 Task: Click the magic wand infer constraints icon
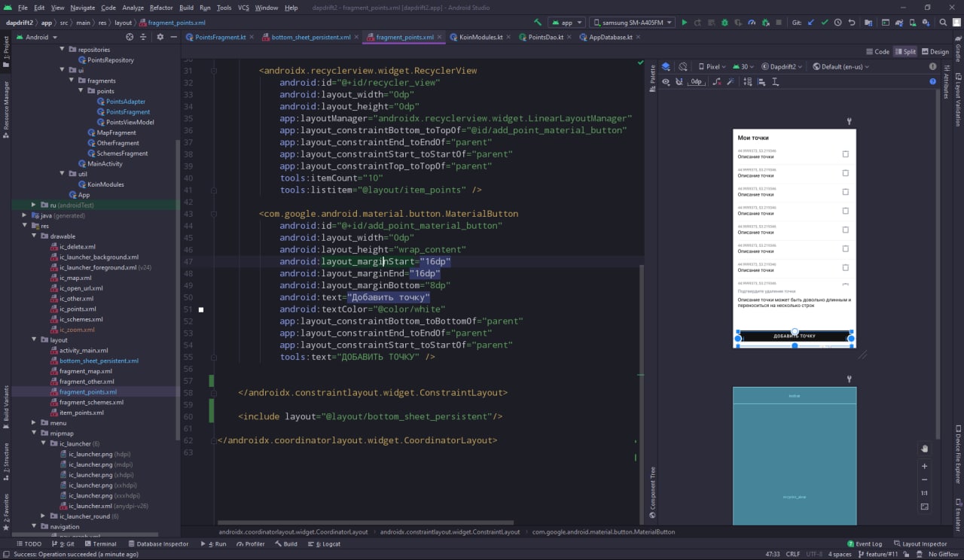click(731, 81)
